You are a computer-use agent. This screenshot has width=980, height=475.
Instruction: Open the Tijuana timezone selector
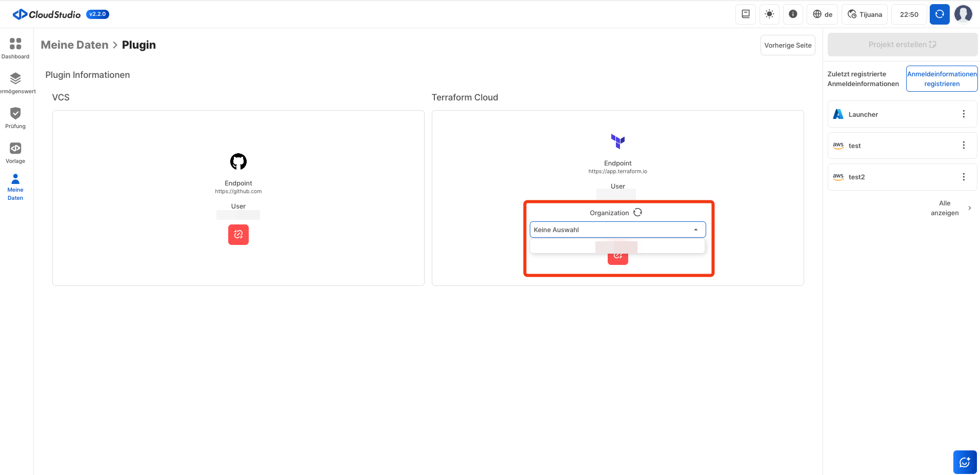(x=865, y=14)
